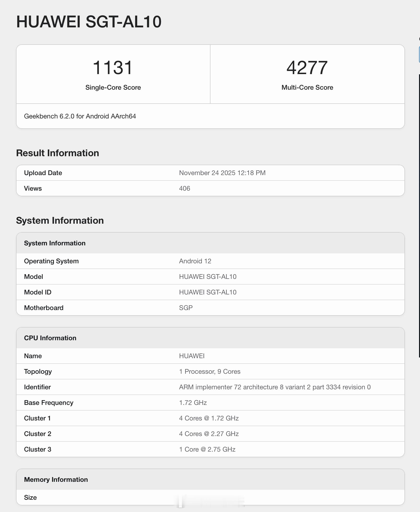Select the 1 Processor, 9 Cores value

pyautogui.click(x=210, y=372)
